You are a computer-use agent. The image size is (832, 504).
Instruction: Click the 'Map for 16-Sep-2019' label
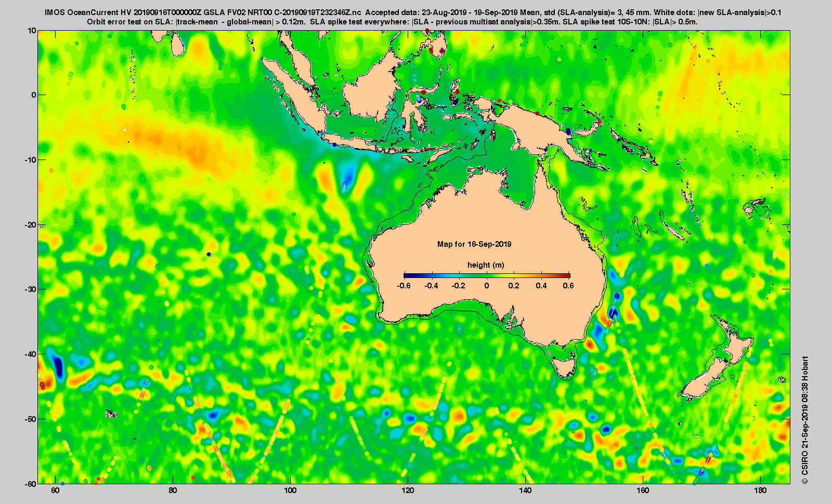pyautogui.click(x=474, y=244)
